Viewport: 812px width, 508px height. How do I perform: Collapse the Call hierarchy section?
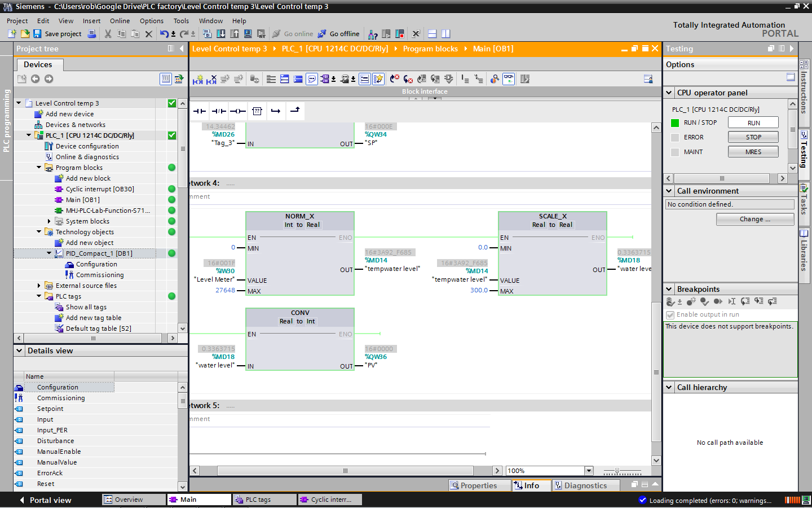(x=669, y=387)
